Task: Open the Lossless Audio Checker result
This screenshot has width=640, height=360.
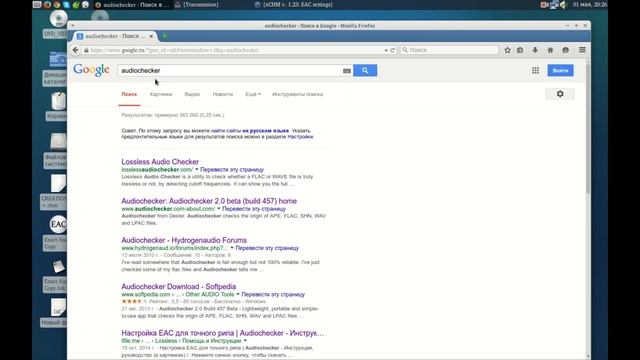Action: pos(160,162)
